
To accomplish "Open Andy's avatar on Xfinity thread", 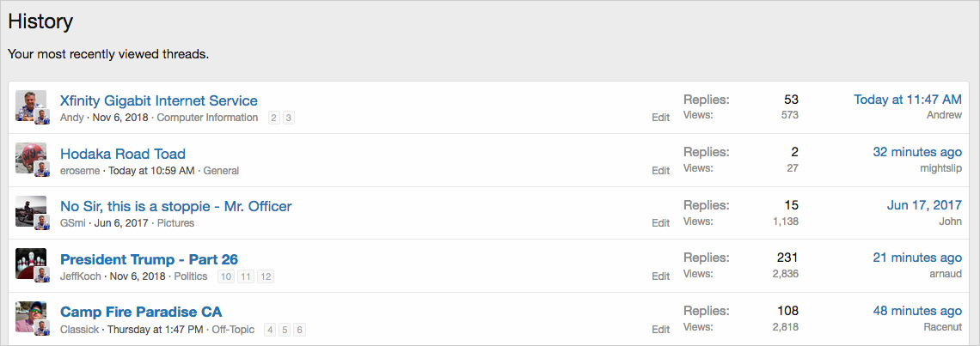I will click(31, 106).
